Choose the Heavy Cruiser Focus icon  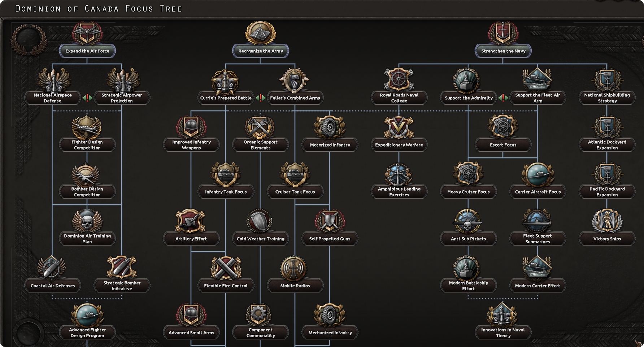coord(468,174)
